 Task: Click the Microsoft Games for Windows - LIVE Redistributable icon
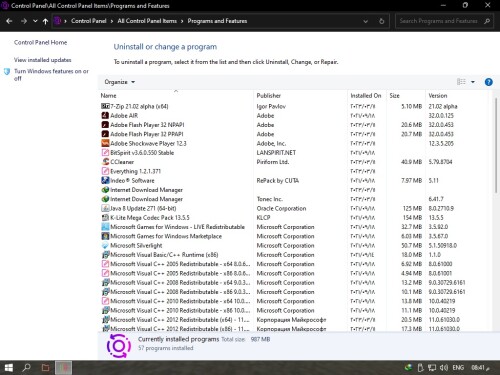105,227
